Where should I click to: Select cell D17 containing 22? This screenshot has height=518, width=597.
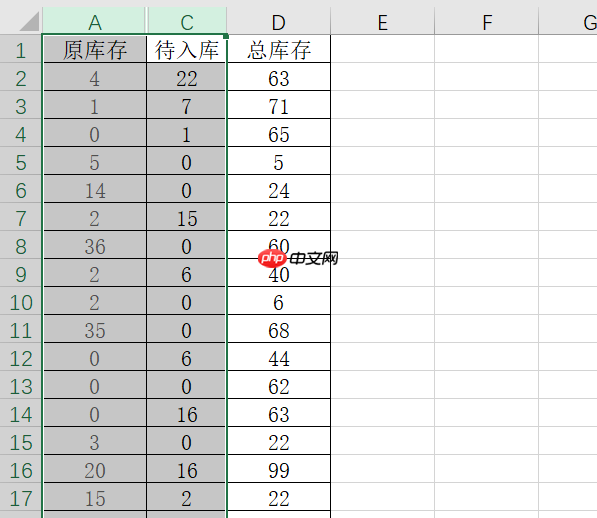tap(279, 496)
